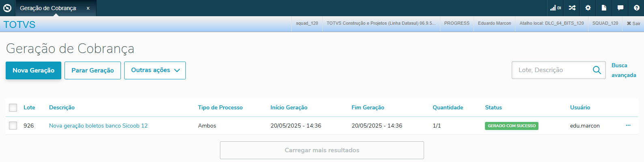
Task: Click the shuffle arrows icon
Action: click(x=572, y=8)
